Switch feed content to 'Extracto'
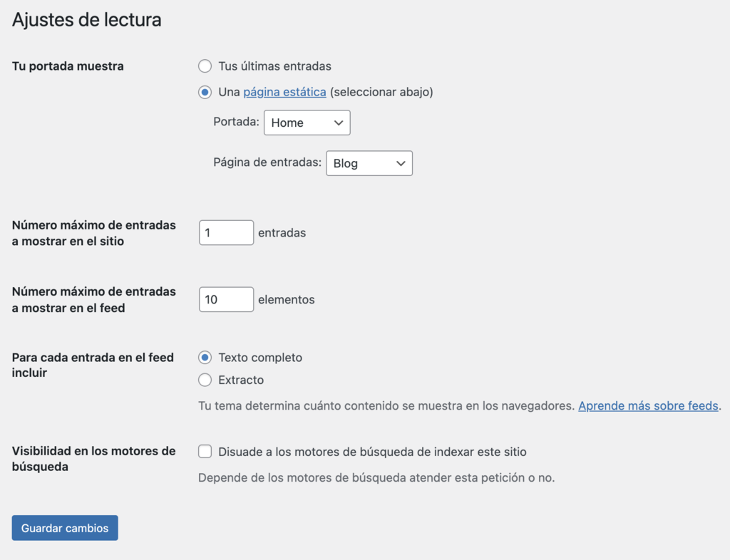Viewport: 730px width, 560px height. (205, 380)
